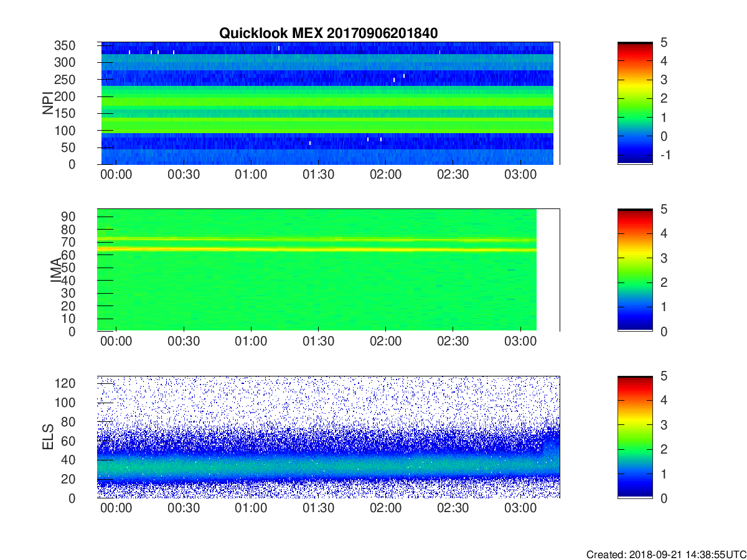Click the 02:00 time label under IMA plot
747x560 pixels.
[x=385, y=342]
